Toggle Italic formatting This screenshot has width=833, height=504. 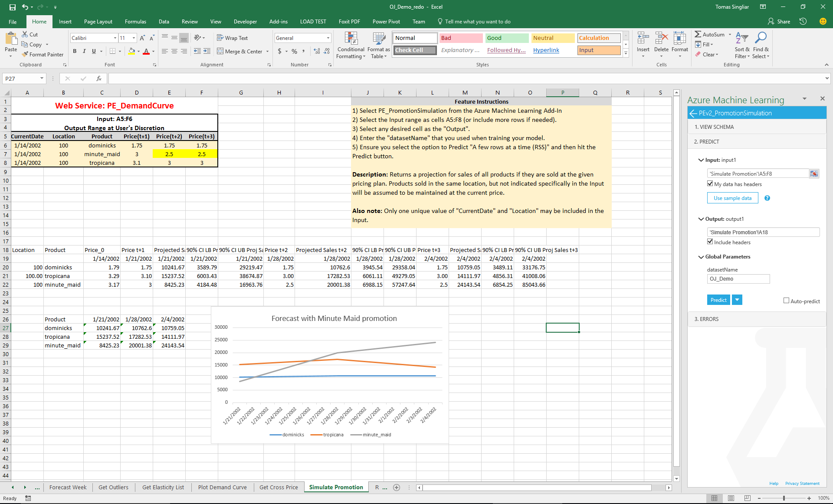[84, 51]
